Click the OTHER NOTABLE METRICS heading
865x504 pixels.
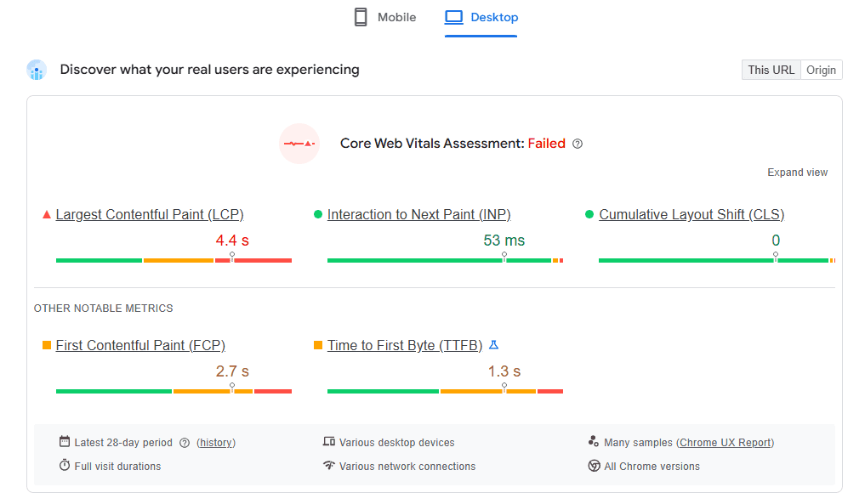(103, 309)
